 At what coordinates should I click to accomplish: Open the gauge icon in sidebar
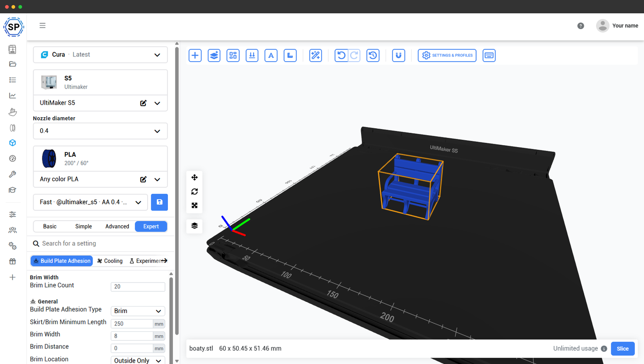click(x=12, y=159)
